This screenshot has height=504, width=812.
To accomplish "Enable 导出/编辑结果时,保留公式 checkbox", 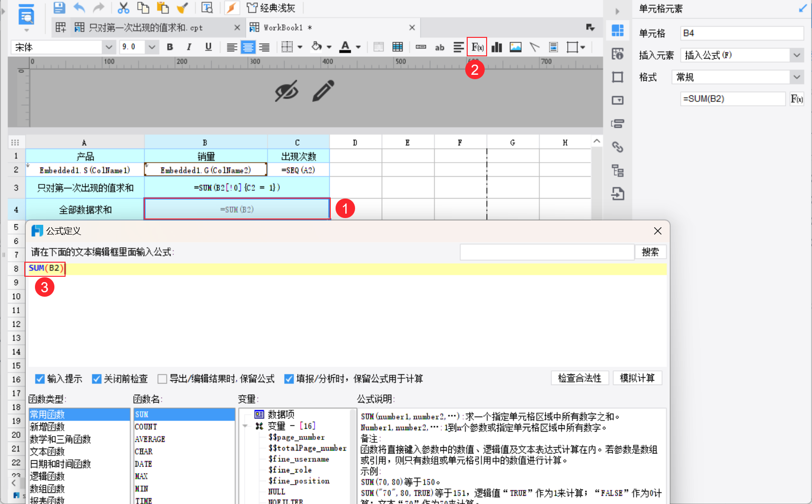I will (162, 379).
